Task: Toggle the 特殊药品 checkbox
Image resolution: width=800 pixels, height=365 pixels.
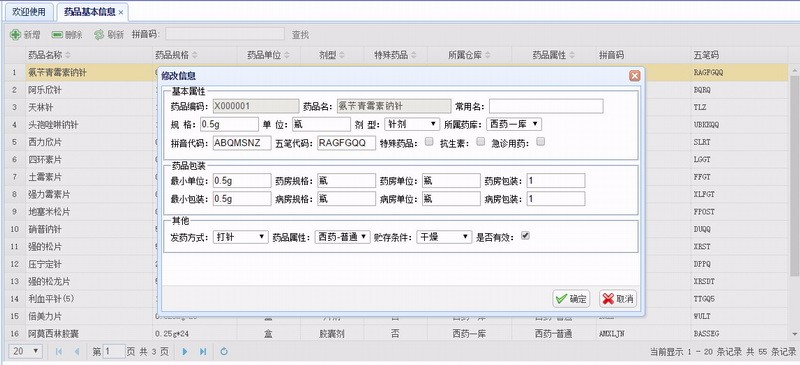Action: click(x=429, y=141)
